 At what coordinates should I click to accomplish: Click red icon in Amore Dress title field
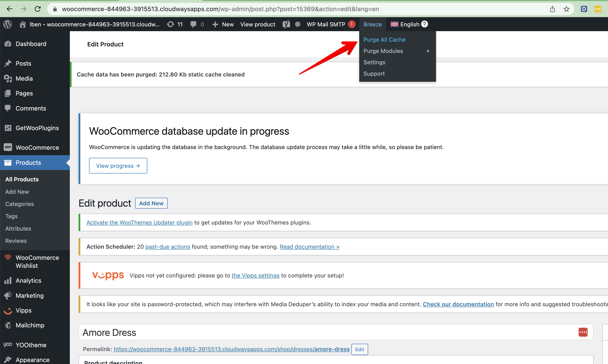[x=583, y=332]
